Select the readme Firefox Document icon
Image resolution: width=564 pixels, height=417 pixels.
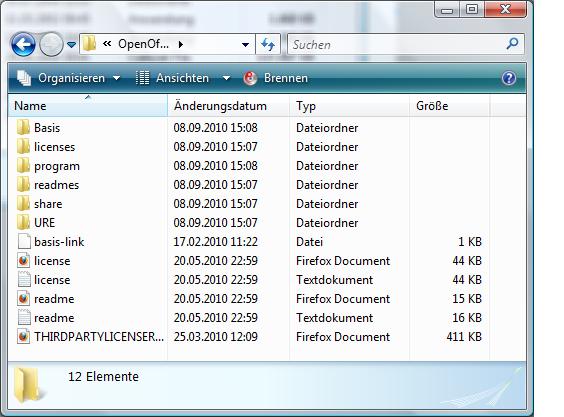click(24, 299)
